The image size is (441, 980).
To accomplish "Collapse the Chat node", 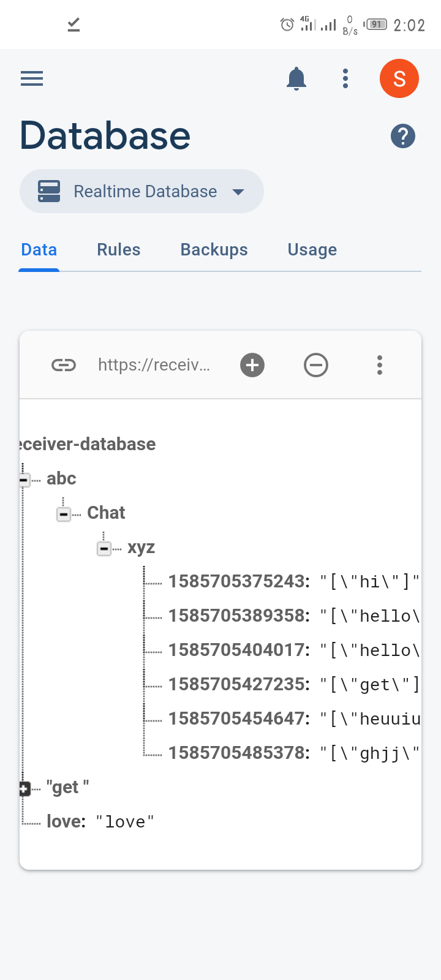I will [x=64, y=514].
